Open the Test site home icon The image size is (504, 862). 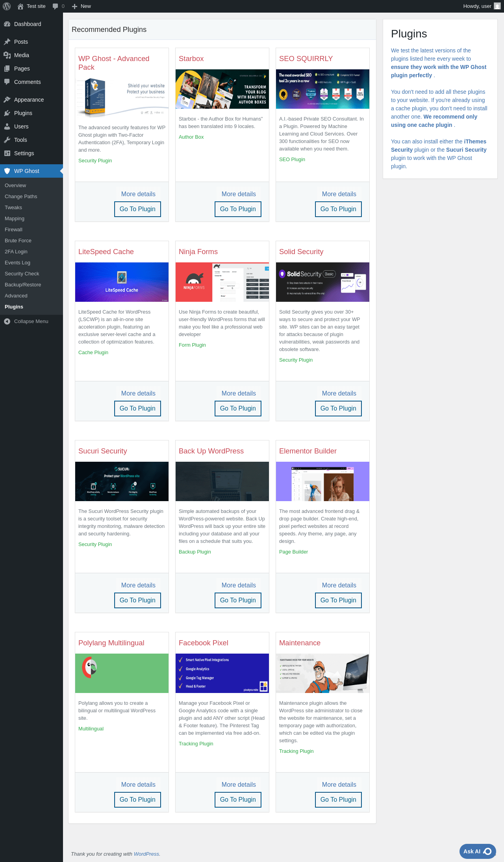click(x=20, y=6)
